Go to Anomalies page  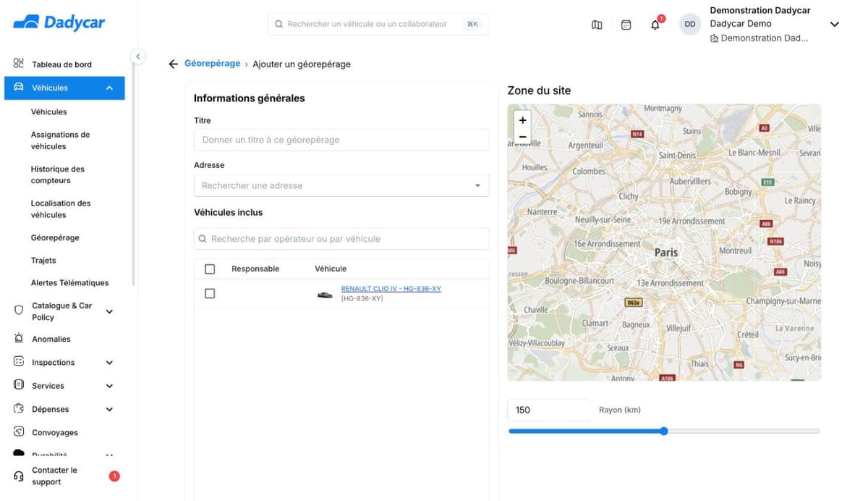[x=51, y=339]
